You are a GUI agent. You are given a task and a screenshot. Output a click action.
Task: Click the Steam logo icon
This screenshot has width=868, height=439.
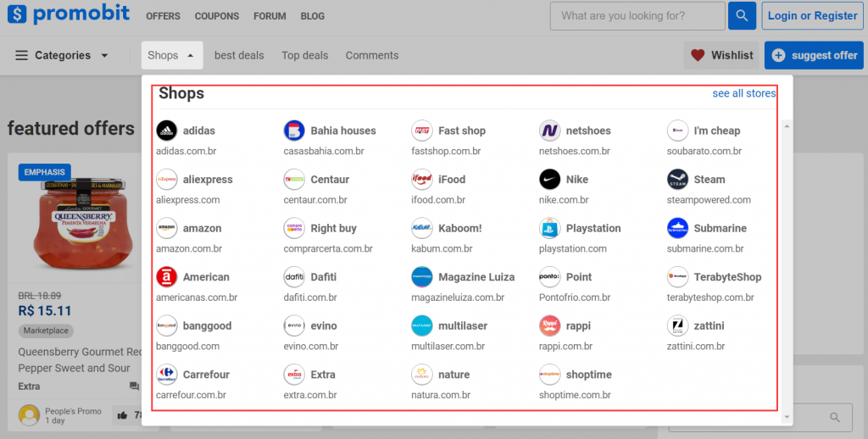[x=677, y=180]
